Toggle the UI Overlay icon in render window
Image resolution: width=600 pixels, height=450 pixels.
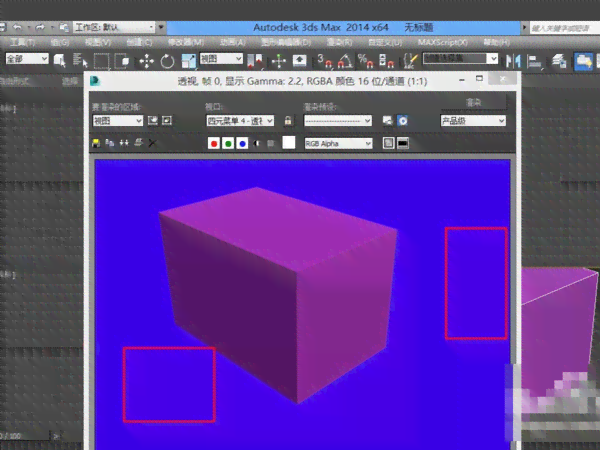tap(388, 143)
